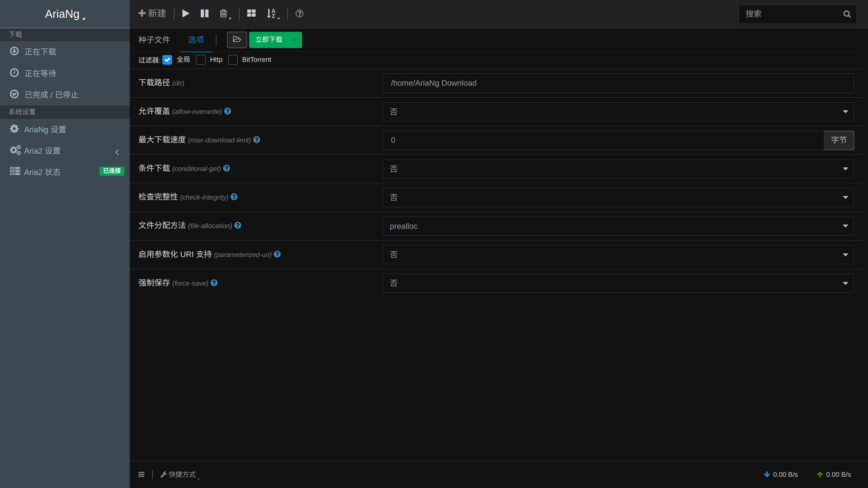Click the select-all grid icon
Image resolution: width=868 pixels, height=488 pixels.
coord(251,14)
